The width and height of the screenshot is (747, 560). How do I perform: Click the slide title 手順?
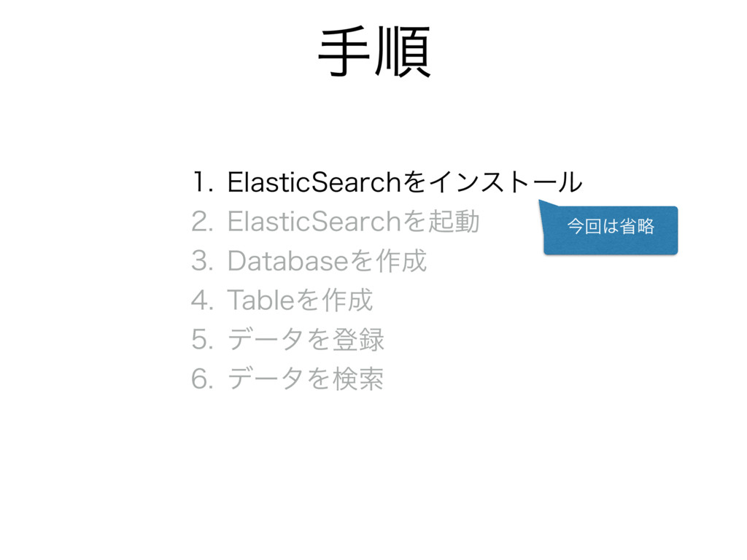click(x=374, y=52)
